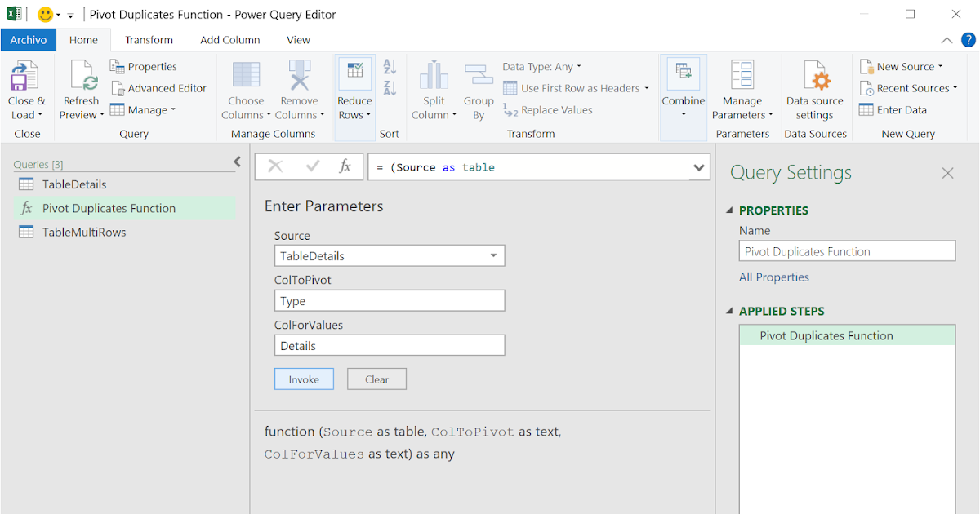The width and height of the screenshot is (980, 514).
Task: Expand the formula bar dropdown arrow
Action: [x=698, y=166]
